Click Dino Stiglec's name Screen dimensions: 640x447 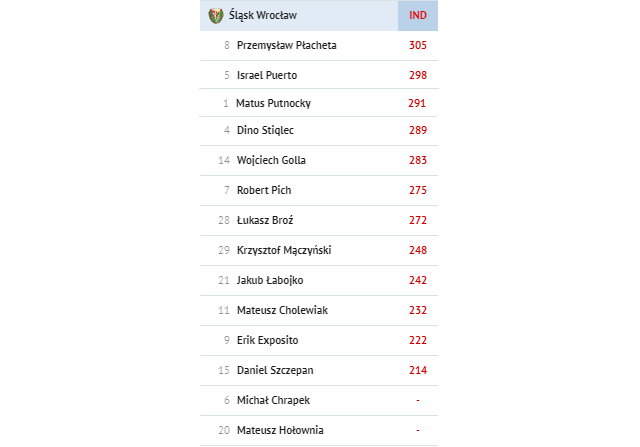[x=265, y=130]
